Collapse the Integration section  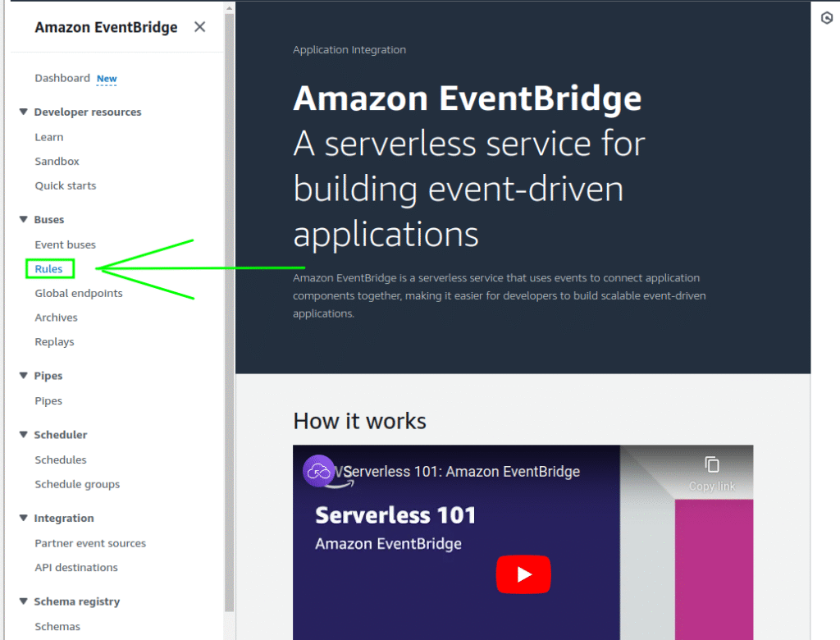pyautogui.click(x=24, y=519)
